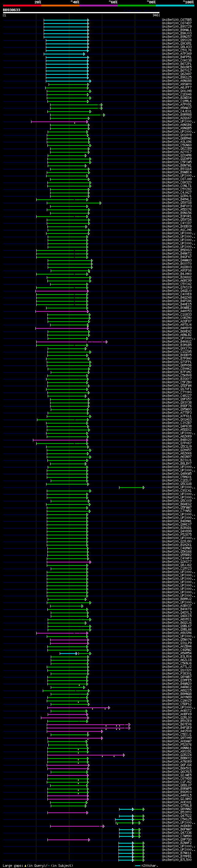Click the UniRef100_B6U9E5 entry
Viewport: 197px width, 868px height.
click(177, 67)
